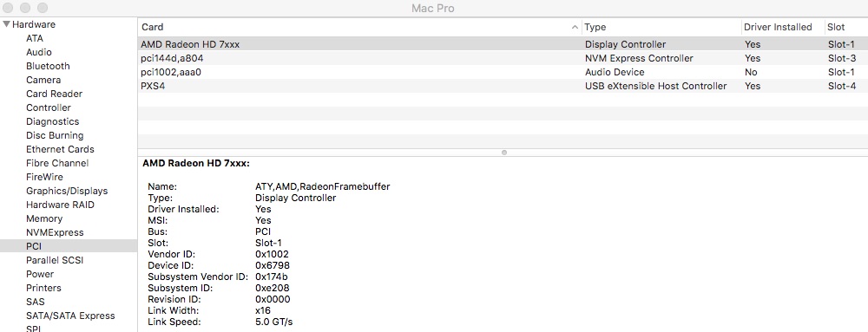Viewport: 868px width, 332px height.
Task: Sort by the Slot column header
Action: 845,27
